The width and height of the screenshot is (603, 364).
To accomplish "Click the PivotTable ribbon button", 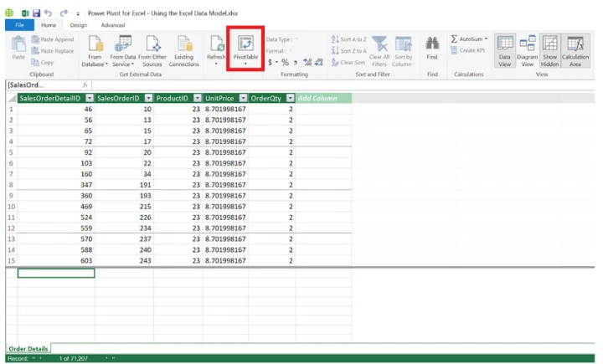I will (x=245, y=49).
